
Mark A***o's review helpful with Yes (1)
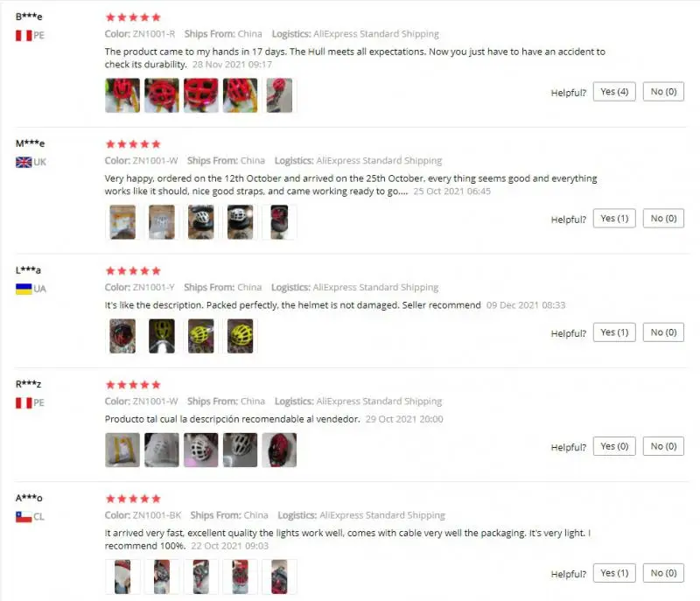(614, 573)
